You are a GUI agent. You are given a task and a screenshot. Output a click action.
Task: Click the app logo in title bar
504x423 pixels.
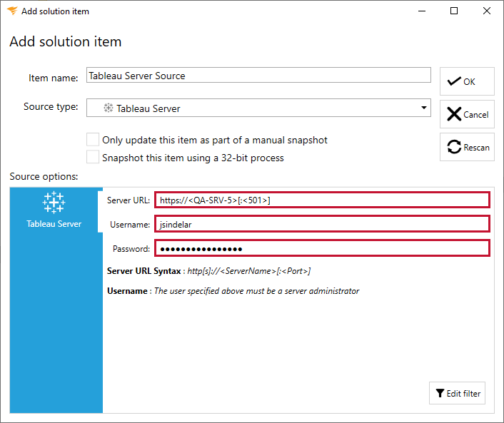pos(12,11)
